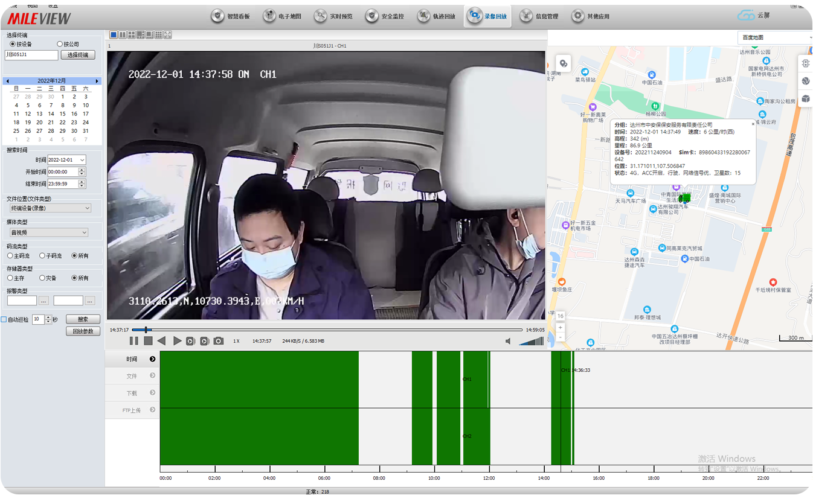This screenshot has height=504, width=813.
Task: Click the video playback progress slider
Action: [327, 330]
